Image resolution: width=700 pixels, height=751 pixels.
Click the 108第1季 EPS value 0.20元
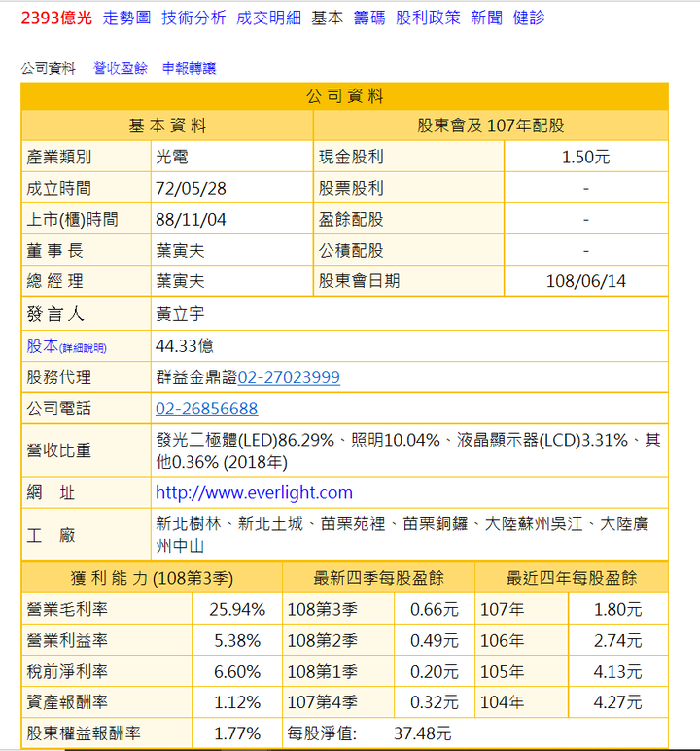pyautogui.click(x=435, y=672)
